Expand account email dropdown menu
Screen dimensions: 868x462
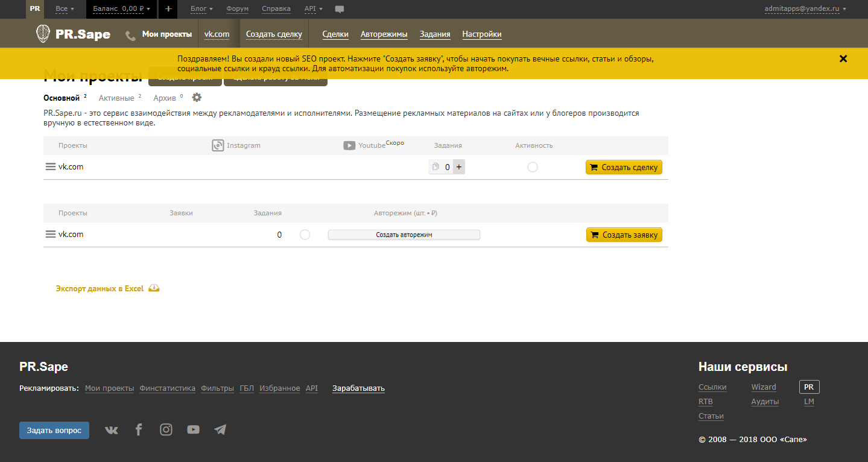(805, 9)
